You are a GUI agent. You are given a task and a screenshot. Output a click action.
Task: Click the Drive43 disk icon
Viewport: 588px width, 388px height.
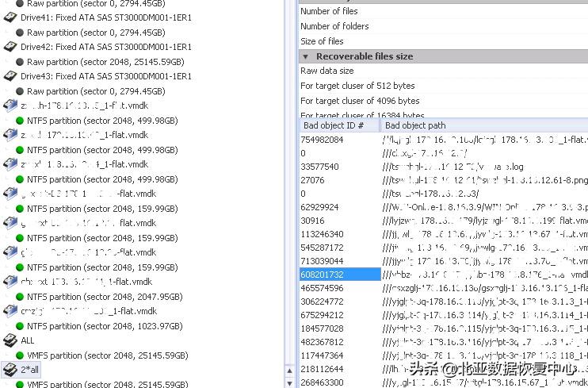(x=10, y=76)
